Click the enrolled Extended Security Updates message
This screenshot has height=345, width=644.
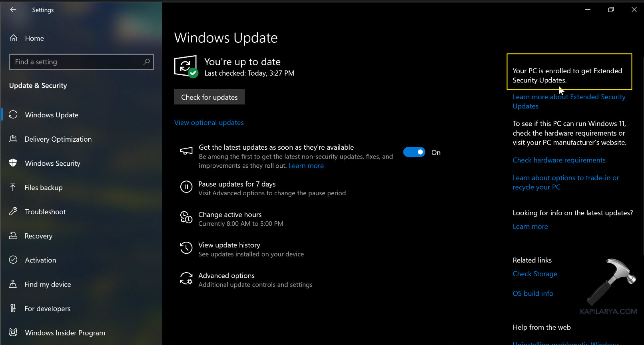pyautogui.click(x=567, y=75)
